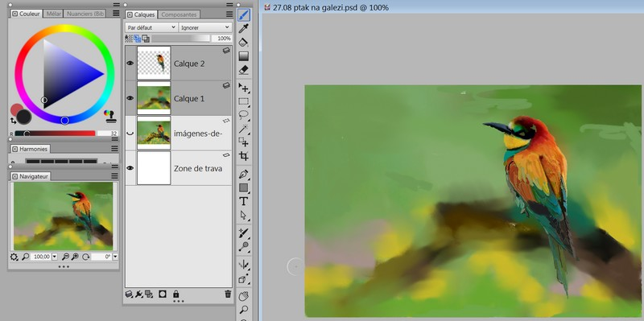Viewport: 644px width, 321px height.
Task: Open the zoom level dropdown in Navigateur
Action: [55, 257]
